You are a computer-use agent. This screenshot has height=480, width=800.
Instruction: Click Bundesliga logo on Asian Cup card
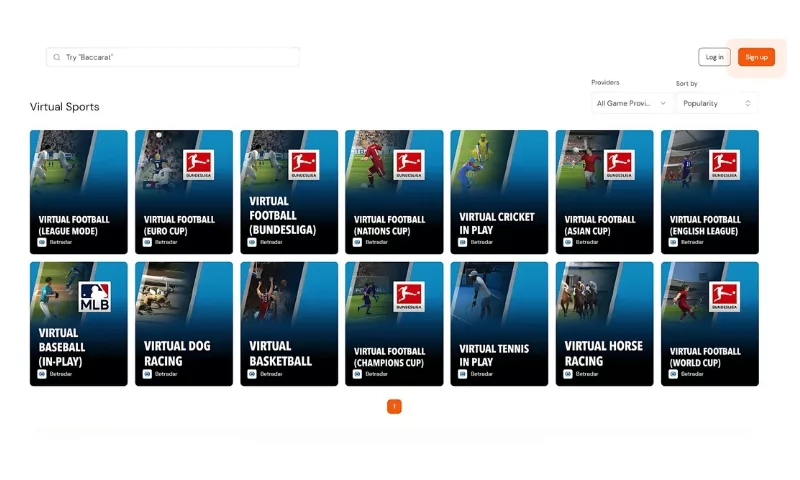[x=619, y=164]
